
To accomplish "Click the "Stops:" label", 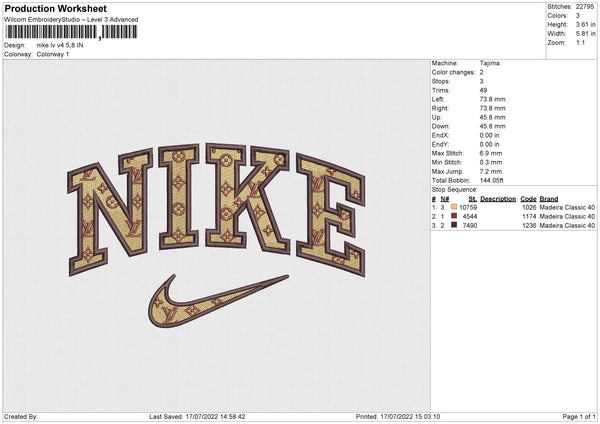I will [442, 81].
